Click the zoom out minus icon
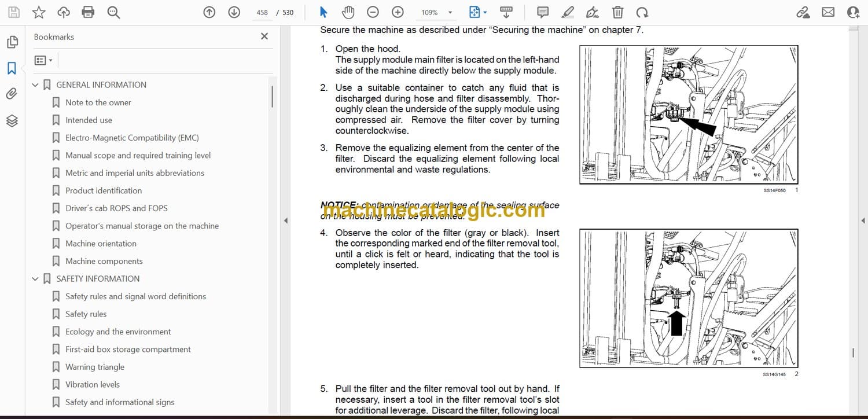The width and height of the screenshot is (868, 419). click(x=373, y=12)
